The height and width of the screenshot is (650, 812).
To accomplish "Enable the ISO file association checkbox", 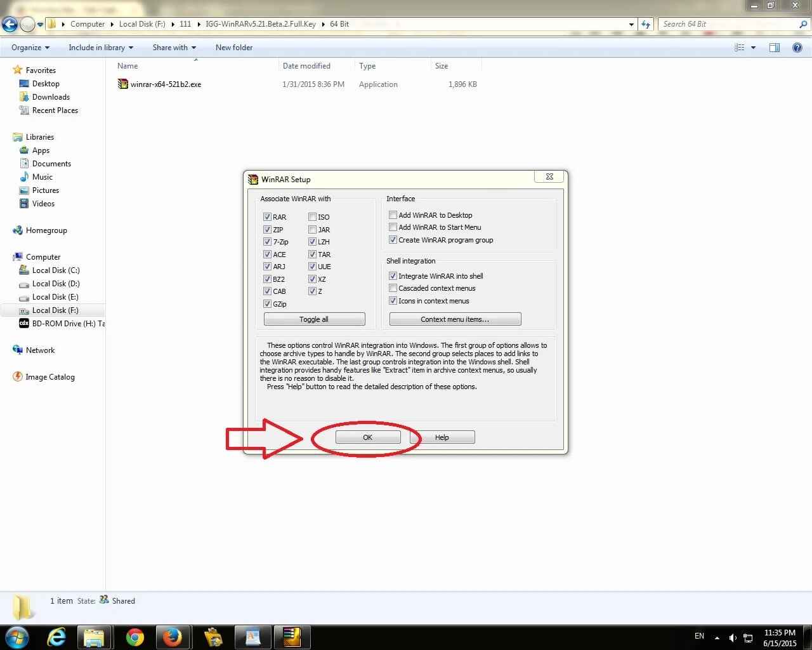I will [312, 217].
